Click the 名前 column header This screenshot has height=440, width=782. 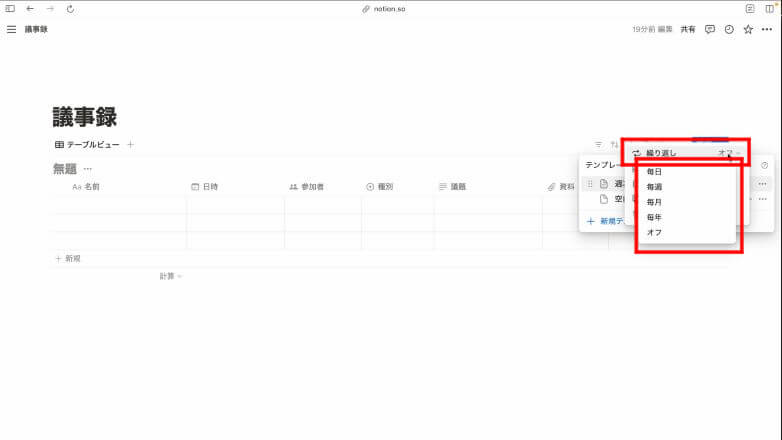point(86,187)
